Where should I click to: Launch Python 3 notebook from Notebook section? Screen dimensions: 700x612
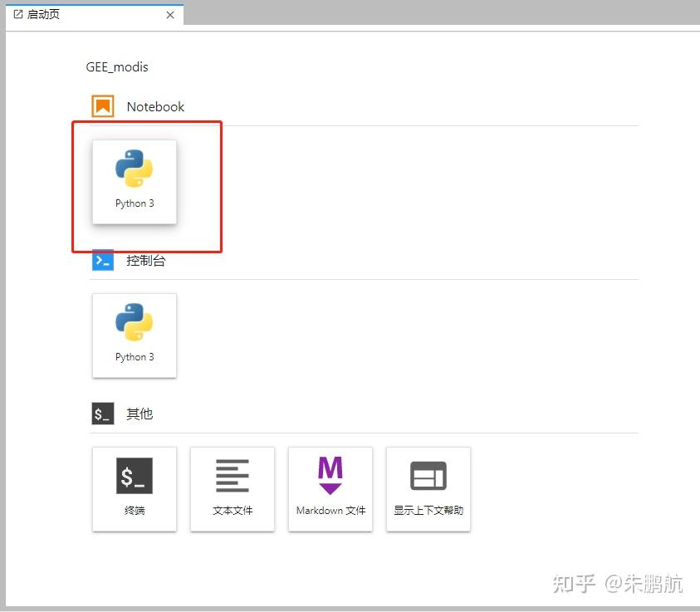tap(135, 182)
